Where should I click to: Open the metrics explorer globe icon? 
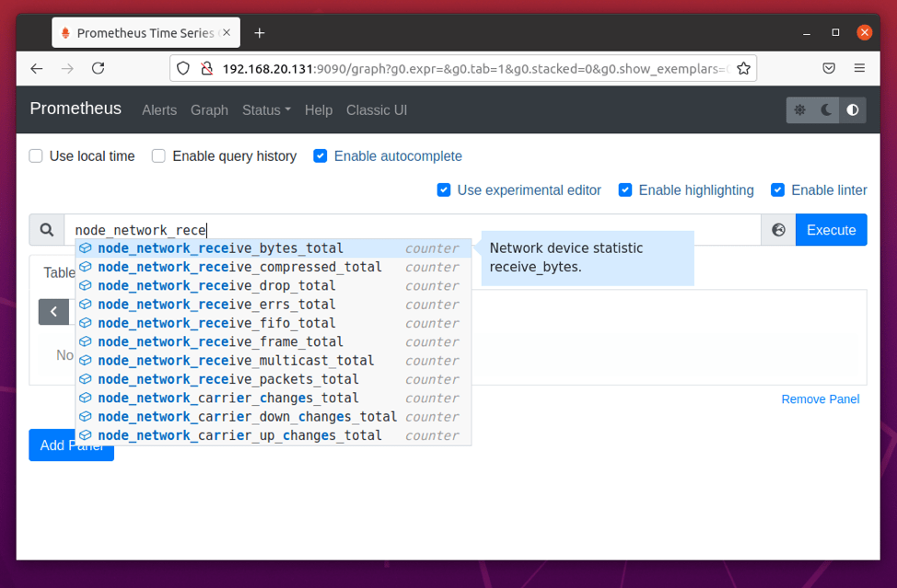tap(778, 230)
